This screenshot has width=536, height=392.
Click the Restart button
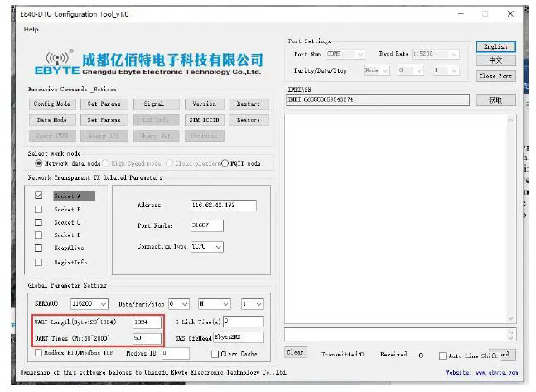click(249, 104)
